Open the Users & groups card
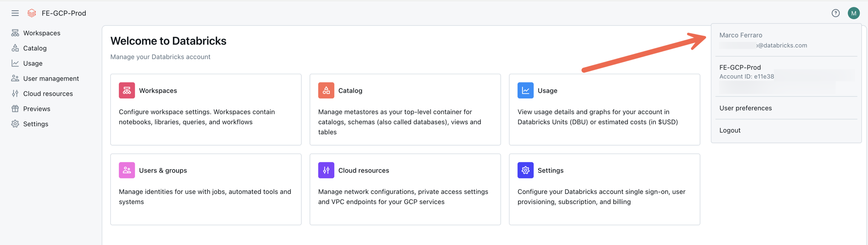 point(206,189)
